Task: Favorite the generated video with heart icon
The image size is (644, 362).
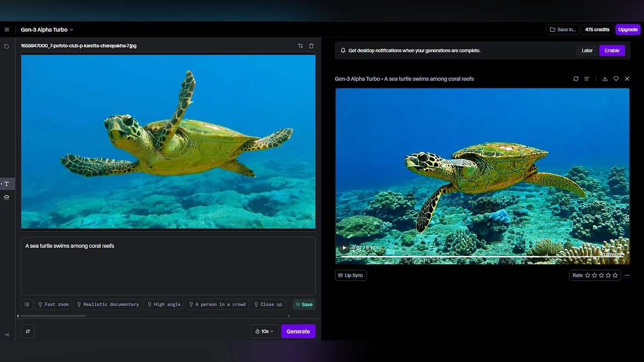Action: click(616, 79)
